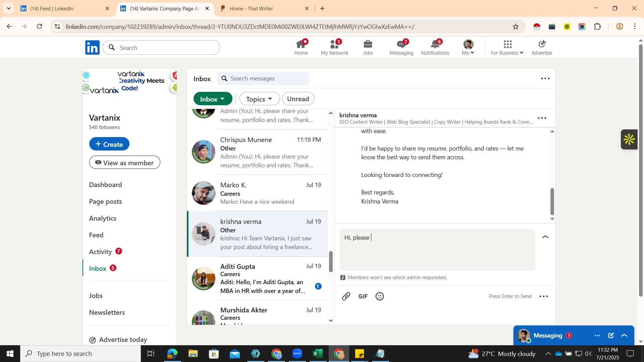
Task: Click the Windows Start button
Action: [10, 354]
